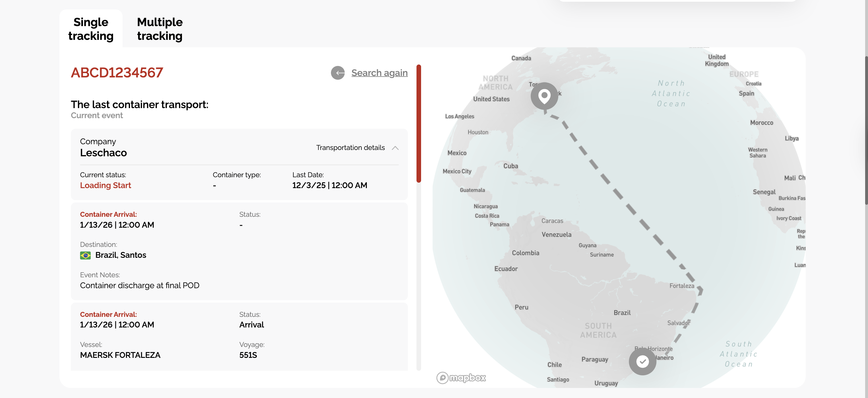The height and width of the screenshot is (398, 868).
Task: Click the destination checkmark marker on the map
Action: pos(642,362)
